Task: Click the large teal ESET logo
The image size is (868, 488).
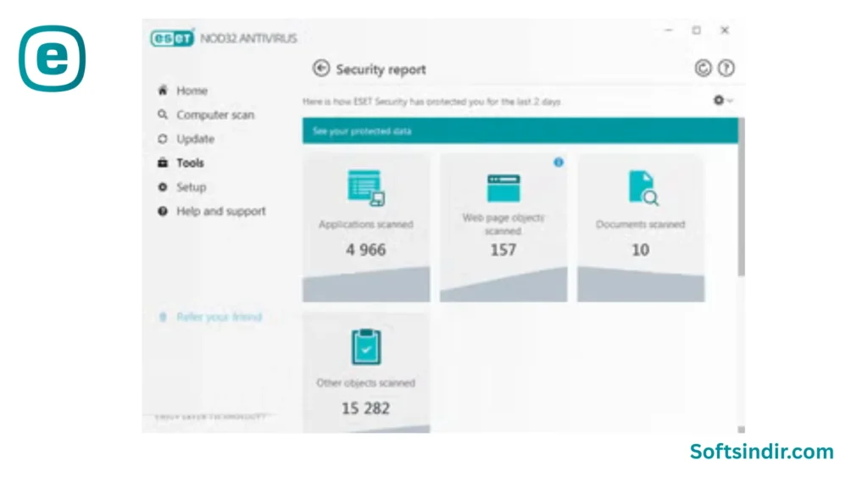Action: tap(53, 58)
